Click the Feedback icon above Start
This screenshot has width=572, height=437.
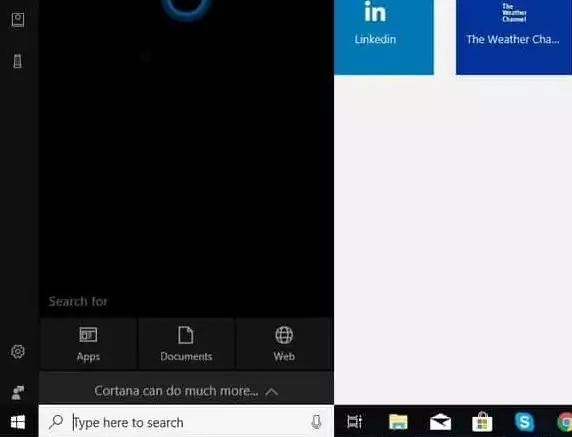(18, 392)
